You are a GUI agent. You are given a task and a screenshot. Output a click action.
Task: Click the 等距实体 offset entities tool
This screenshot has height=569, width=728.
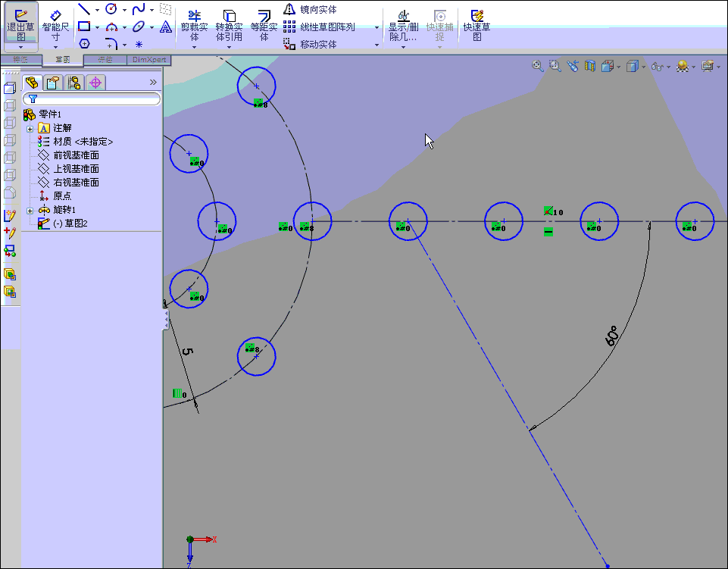(264, 26)
